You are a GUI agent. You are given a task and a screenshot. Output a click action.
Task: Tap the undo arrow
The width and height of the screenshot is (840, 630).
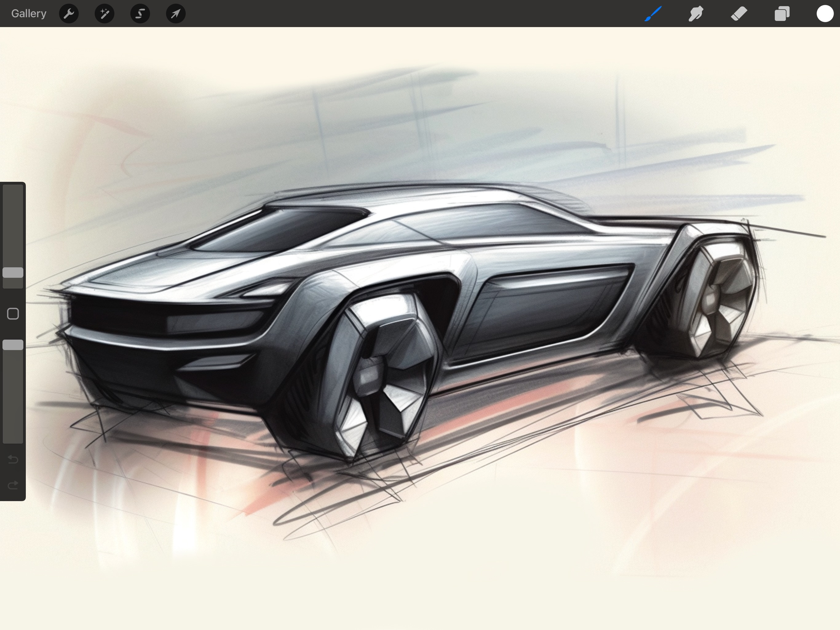13,459
